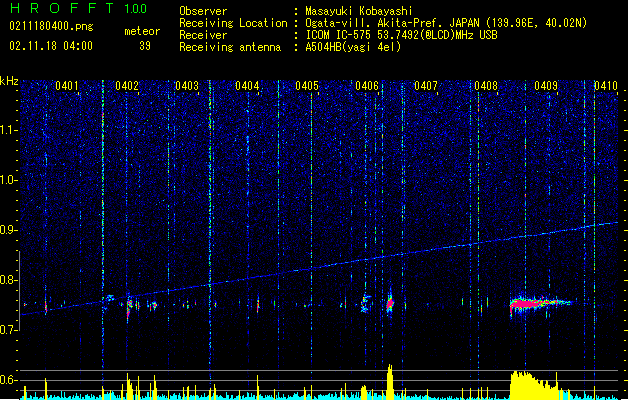Image resolution: width=629 pixels, height=400 pixels.
Task: Click the 0.6 frequency axis label
Action: click(9, 380)
